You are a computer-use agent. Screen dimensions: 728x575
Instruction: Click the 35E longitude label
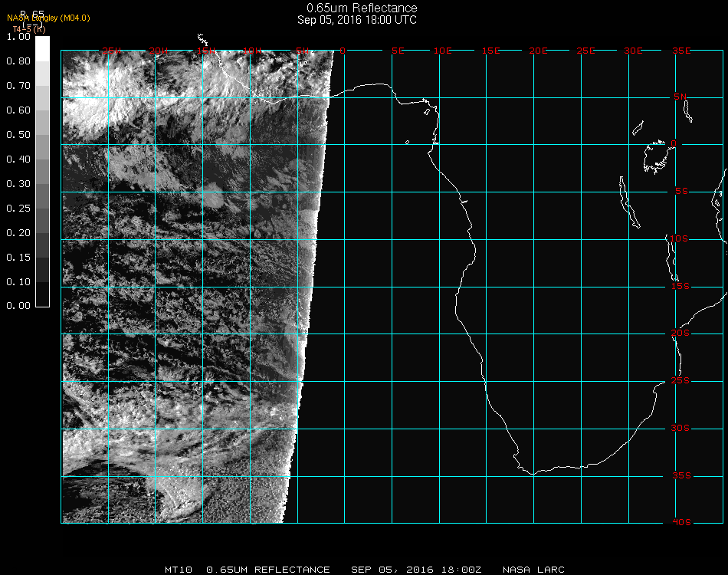[681, 51]
